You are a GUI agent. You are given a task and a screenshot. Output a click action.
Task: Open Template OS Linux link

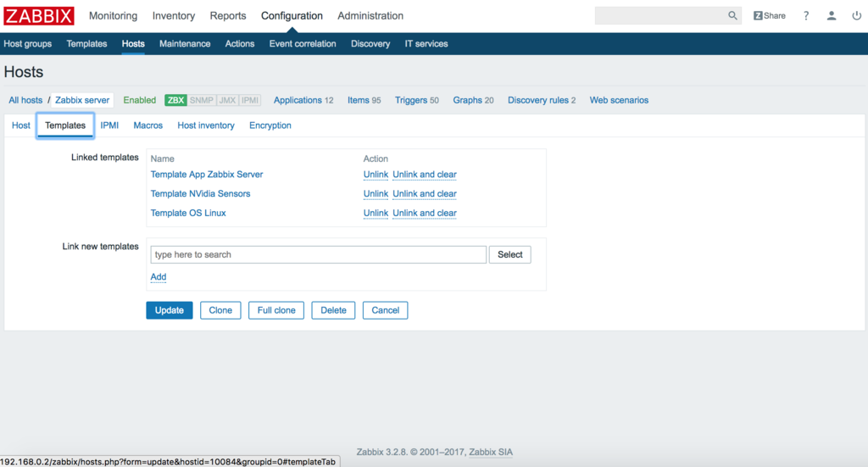[x=188, y=213]
